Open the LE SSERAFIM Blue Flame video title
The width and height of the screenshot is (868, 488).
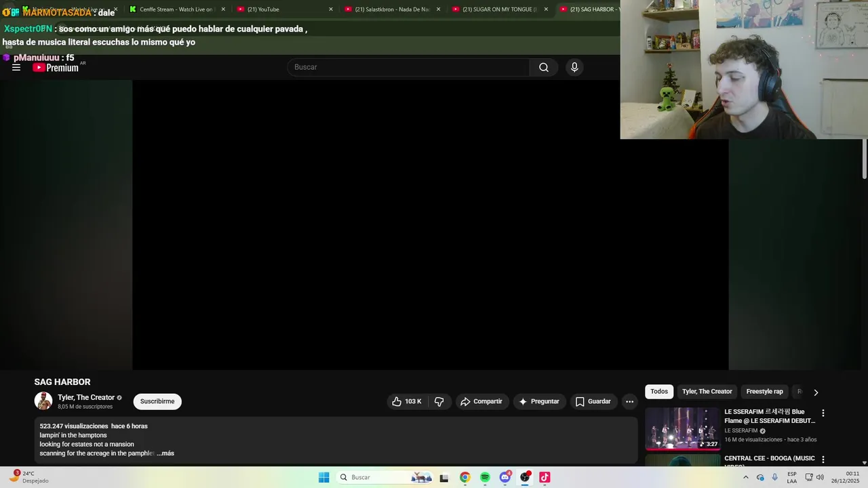[770, 416]
